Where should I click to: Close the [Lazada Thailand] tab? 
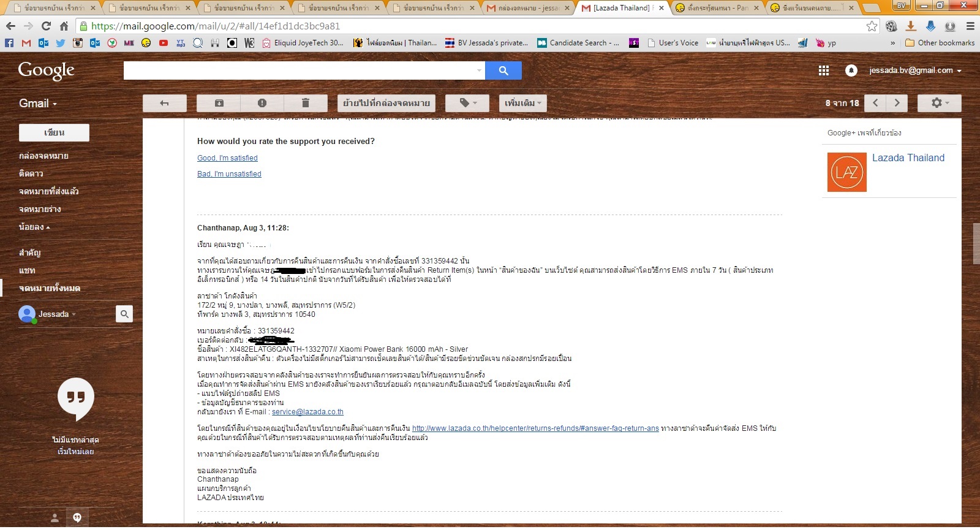point(661,8)
